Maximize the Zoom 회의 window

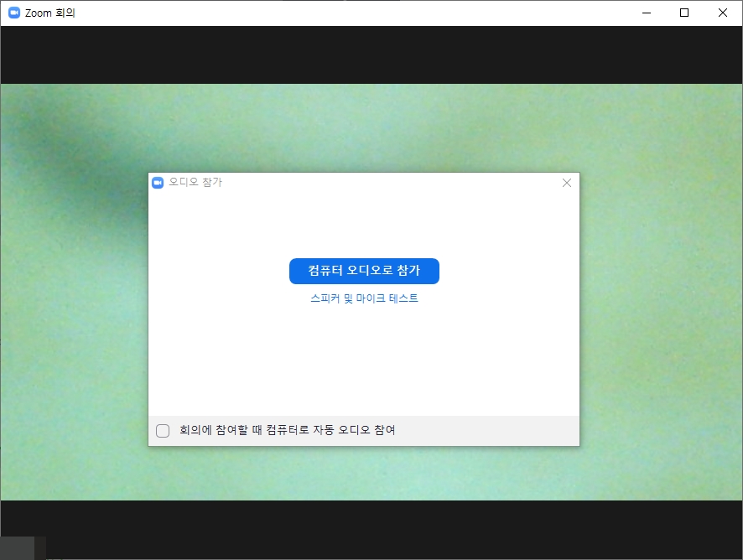pos(684,13)
